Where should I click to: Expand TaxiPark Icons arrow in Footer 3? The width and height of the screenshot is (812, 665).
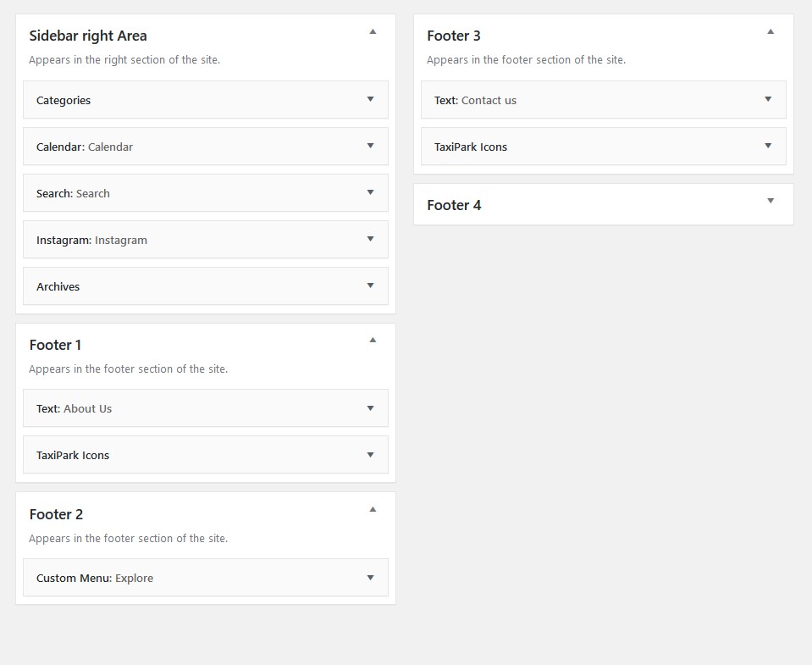(768, 146)
